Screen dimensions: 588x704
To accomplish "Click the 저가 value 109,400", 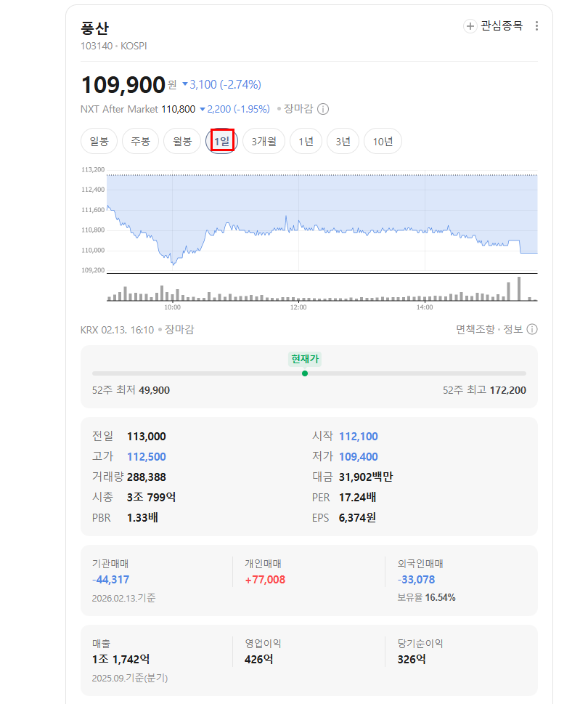I will point(359,456).
